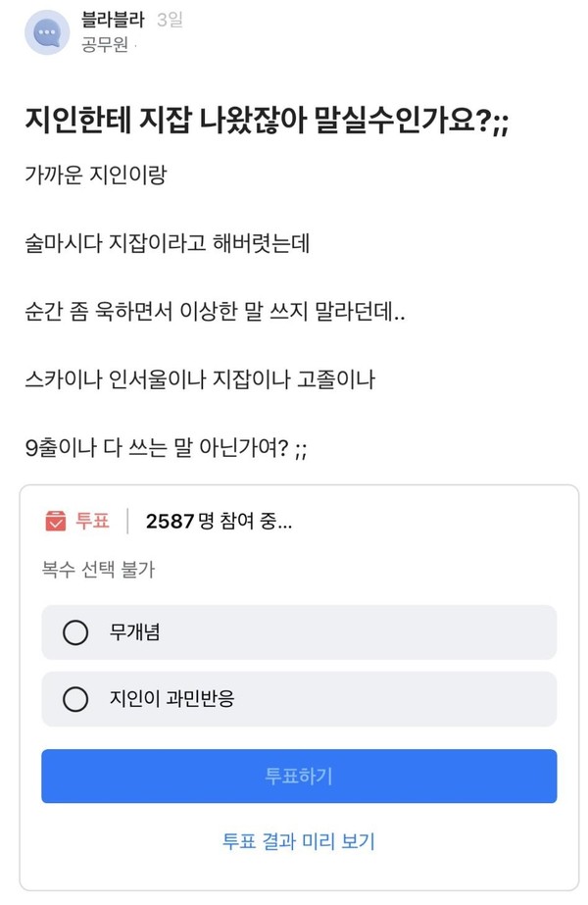Click the red poll icon beside 투표
The width and height of the screenshot is (588, 905).
(55, 521)
